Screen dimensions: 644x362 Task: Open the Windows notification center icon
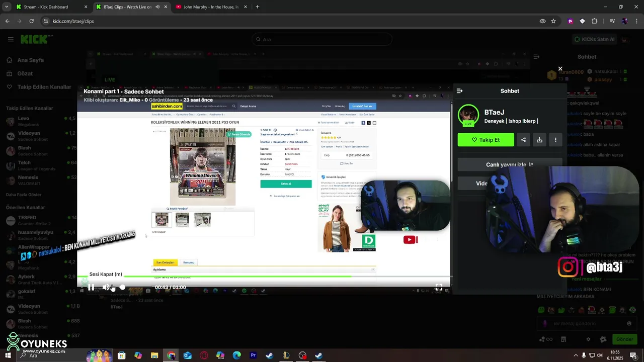(633, 355)
